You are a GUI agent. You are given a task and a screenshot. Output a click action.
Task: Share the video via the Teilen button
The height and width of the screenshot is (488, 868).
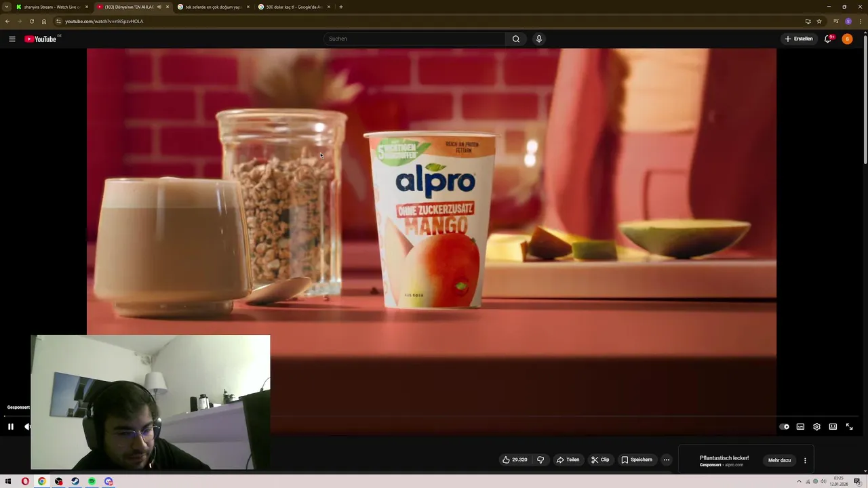[568, 460]
